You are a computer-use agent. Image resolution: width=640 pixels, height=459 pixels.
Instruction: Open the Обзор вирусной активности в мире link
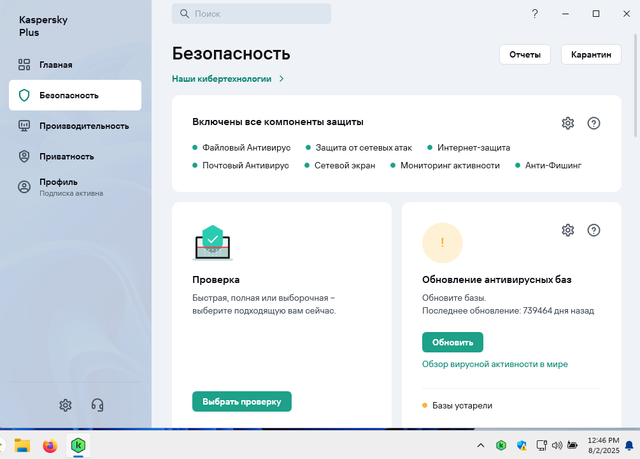tap(495, 364)
